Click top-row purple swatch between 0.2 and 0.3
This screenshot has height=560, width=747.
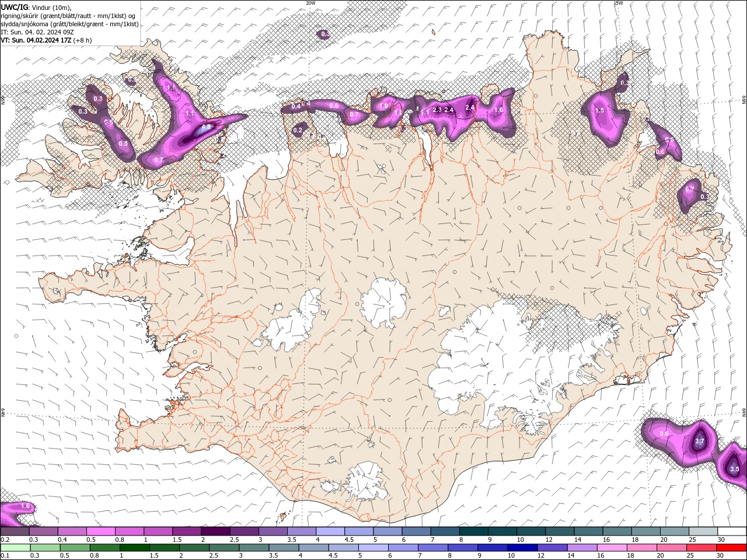click(15, 531)
